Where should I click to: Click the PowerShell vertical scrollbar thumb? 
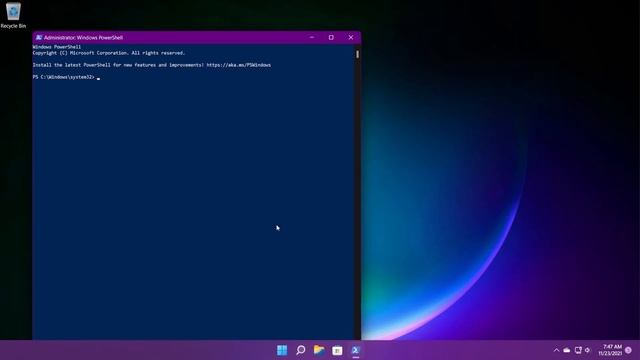(x=358, y=54)
